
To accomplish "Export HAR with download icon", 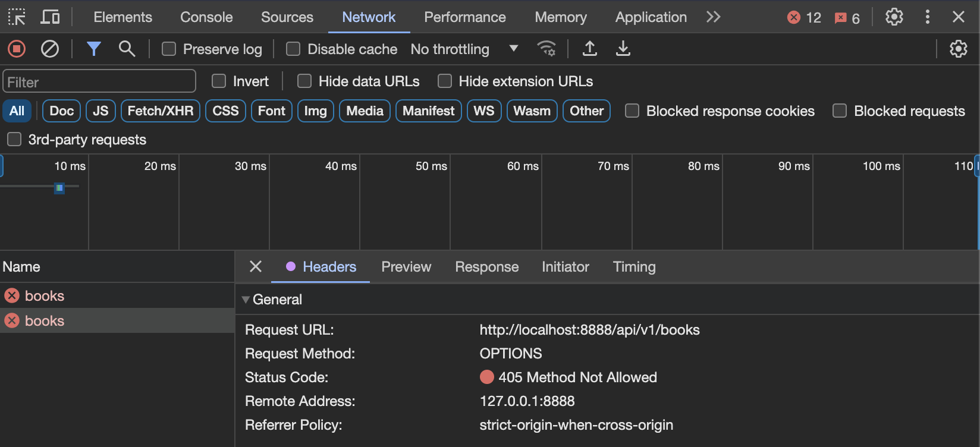I will click(623, 49).
